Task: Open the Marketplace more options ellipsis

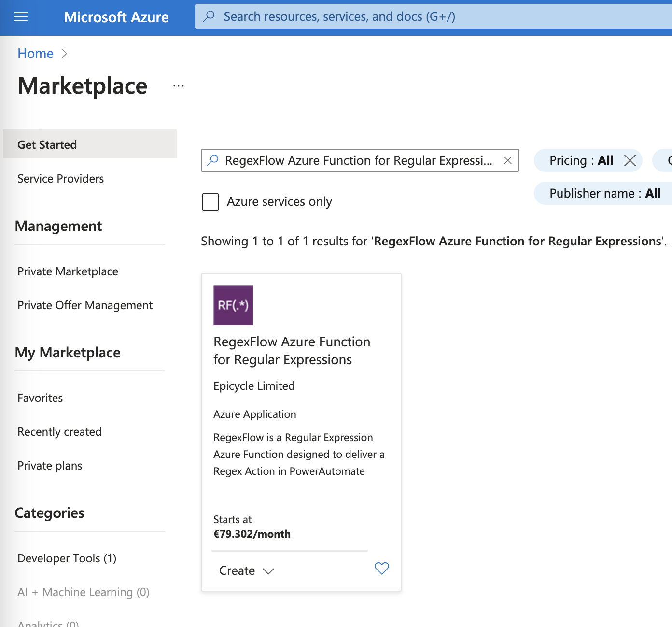Action: coord(179,86)
